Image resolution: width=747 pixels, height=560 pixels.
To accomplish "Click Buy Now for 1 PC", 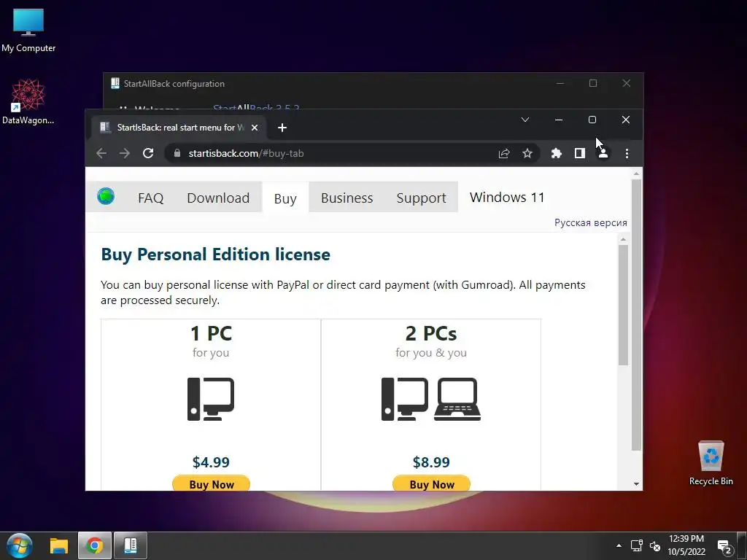I will point(211,483).
